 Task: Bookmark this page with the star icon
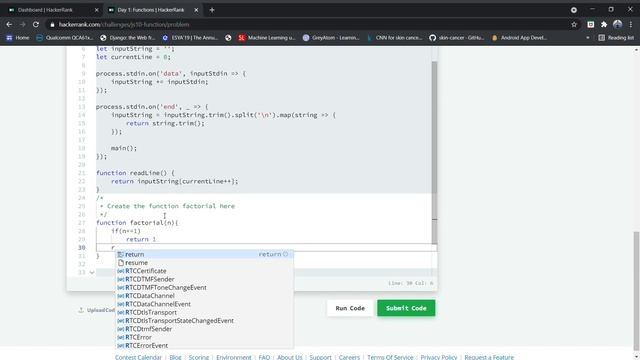[x=574, y=24]
